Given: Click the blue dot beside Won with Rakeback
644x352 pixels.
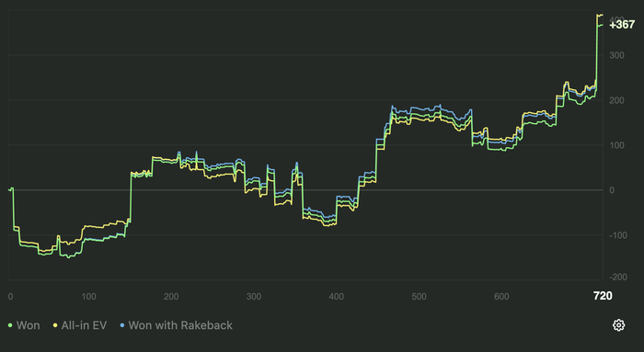Looking at the screenshot, I should tap(122, 325).
